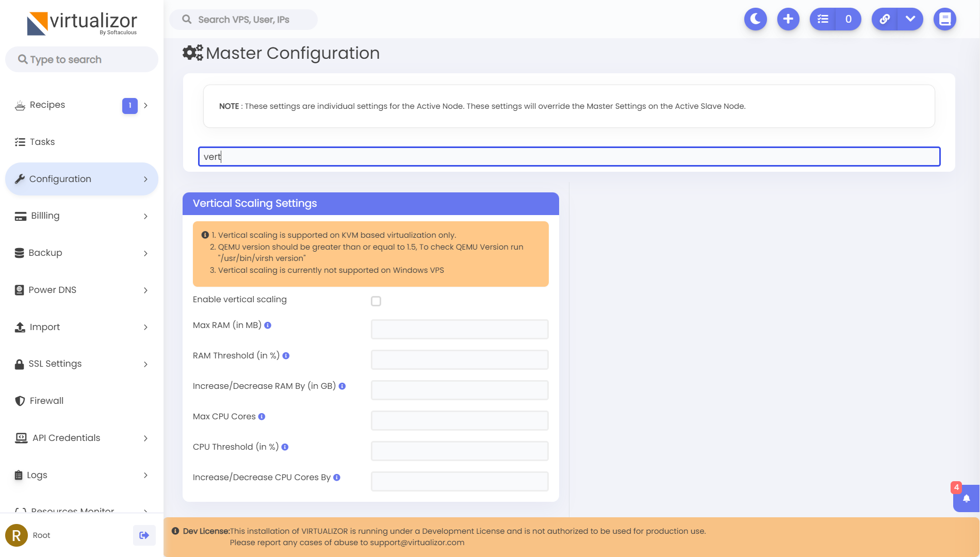980x557 pixels.
Task: Open dropdown arrow next to link icon
Action: [910, 19]
